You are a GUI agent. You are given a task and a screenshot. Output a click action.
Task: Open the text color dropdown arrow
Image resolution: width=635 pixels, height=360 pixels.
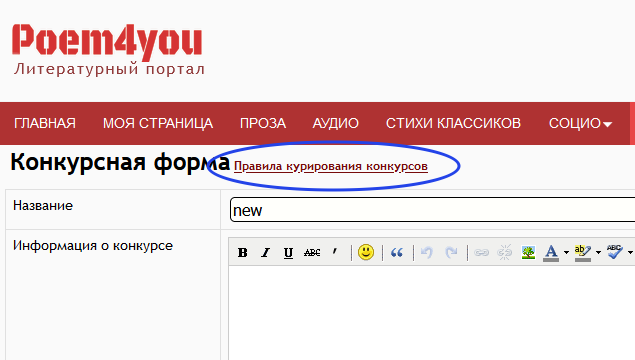tap(566, 252)
